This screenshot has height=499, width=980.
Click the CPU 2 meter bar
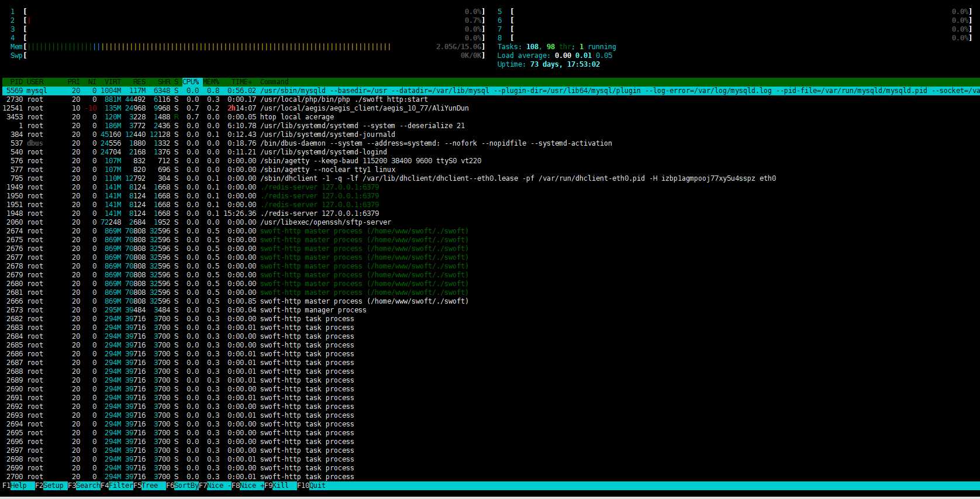tap(247, 20)
